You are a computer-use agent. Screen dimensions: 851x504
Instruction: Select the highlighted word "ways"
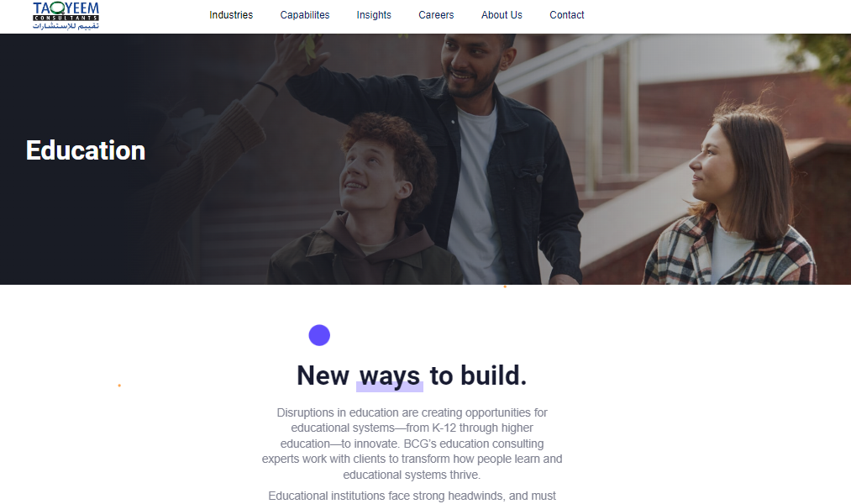click(390, 376)
